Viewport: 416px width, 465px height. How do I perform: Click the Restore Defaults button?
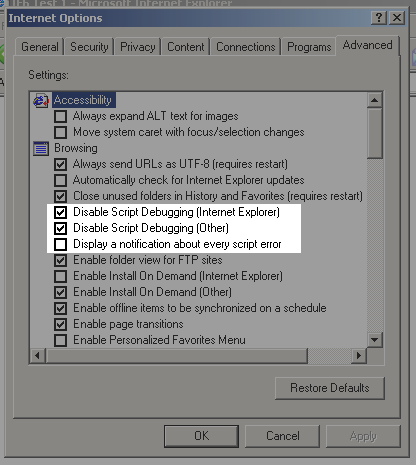330,388
